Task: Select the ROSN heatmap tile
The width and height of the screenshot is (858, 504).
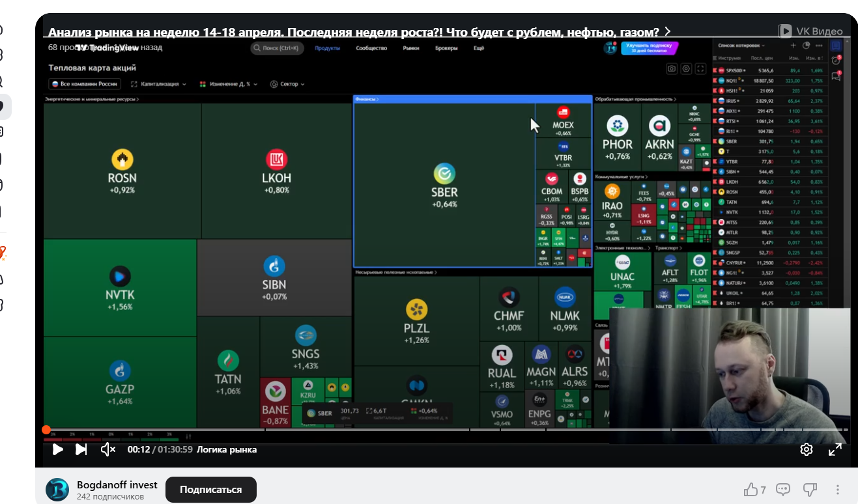Action: 122,171
